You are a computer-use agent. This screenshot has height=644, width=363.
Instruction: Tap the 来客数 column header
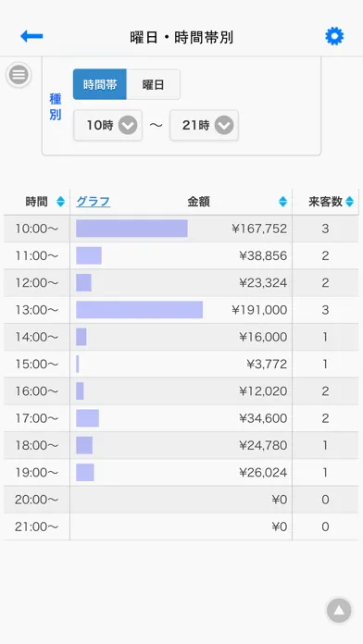tap(326, 202)
